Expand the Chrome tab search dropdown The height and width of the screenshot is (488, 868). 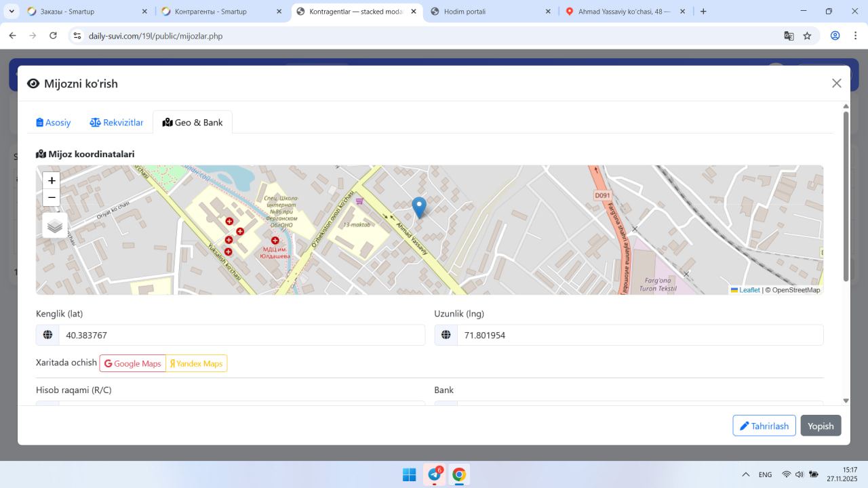12,12
